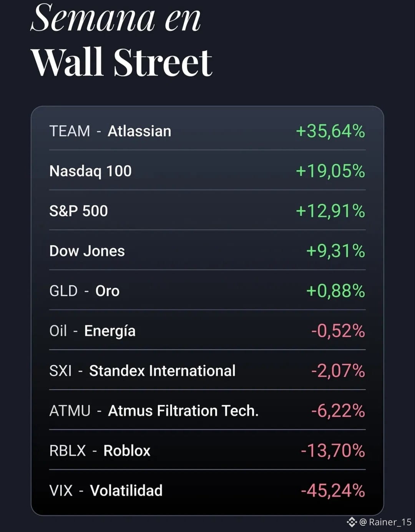Click the Binance logo icon in the watermark

pyautogui.click(x=352, y=522)
